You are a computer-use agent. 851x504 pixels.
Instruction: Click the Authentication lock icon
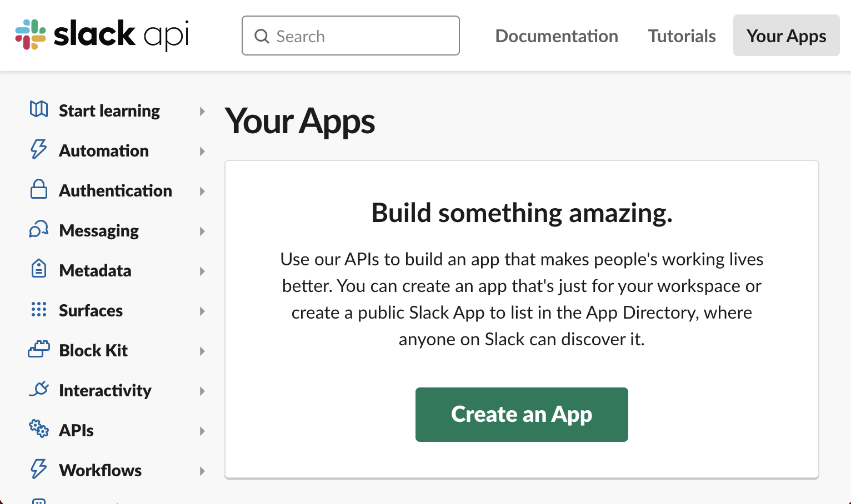[39, 189]
